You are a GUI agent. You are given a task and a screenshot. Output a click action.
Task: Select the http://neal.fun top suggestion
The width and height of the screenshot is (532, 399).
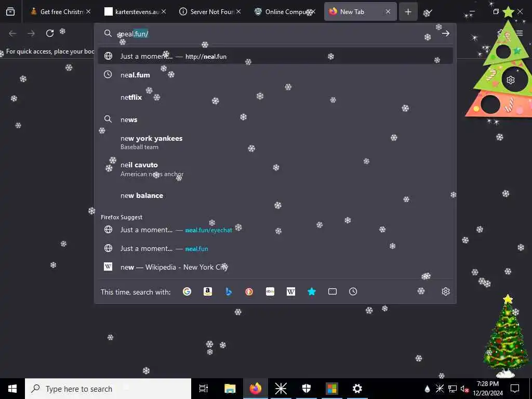pyautogui.click(x=275, y=56)
